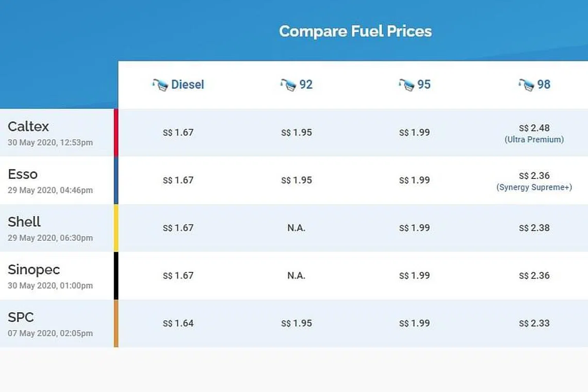Click the Compare Fuel Prices heading
The image size is (588, 392).
tap(355, 31)
